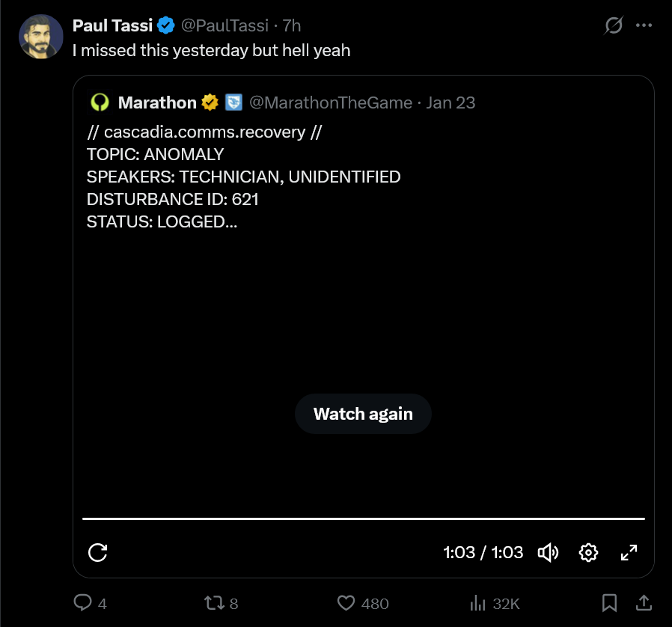Click the Watch again button
Image resolution: width=672 pixels, height=627 pixels.
coord(363,414)
